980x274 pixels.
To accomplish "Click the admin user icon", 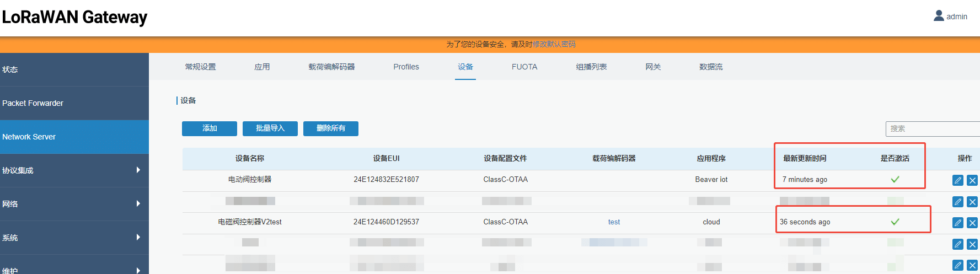I will pyautogui.click(x=939, y=16).
